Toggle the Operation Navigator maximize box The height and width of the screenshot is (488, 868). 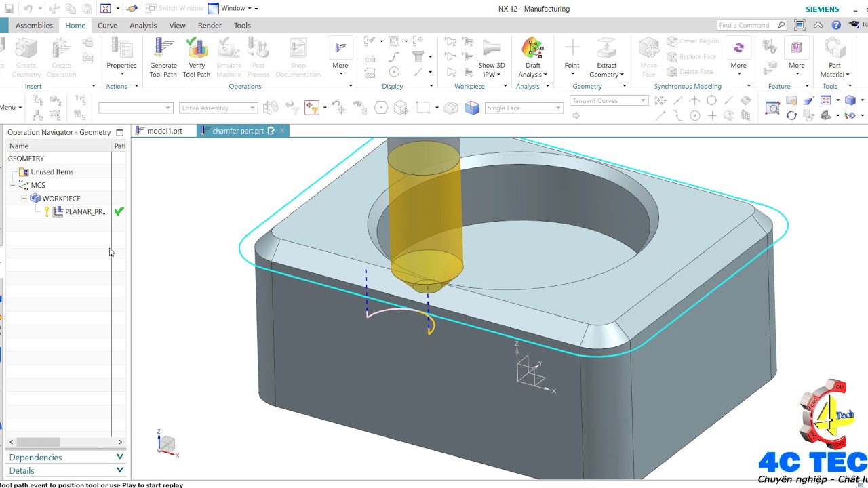(x=120, y=133)
